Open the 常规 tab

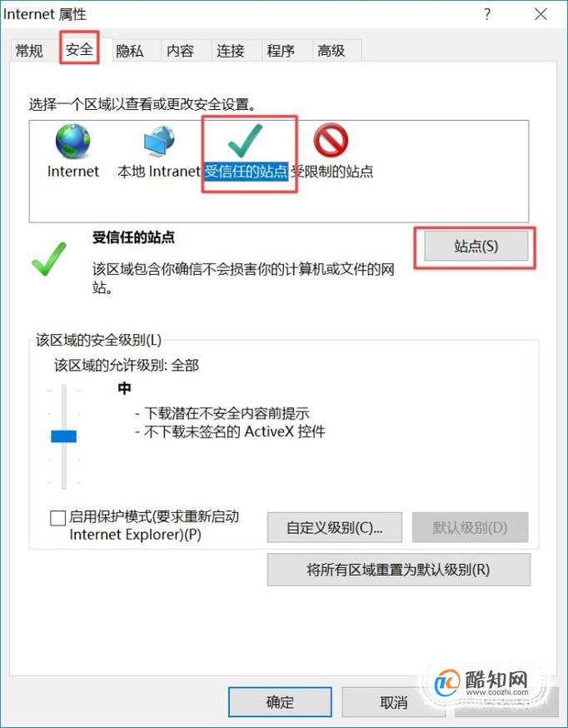coord(29,50)
